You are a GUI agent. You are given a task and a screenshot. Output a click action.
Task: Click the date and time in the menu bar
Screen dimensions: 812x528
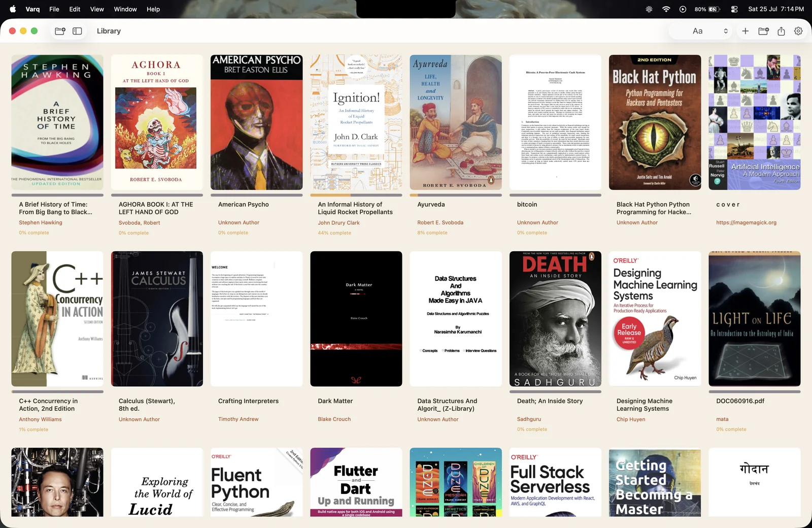[x=776, y=9]
